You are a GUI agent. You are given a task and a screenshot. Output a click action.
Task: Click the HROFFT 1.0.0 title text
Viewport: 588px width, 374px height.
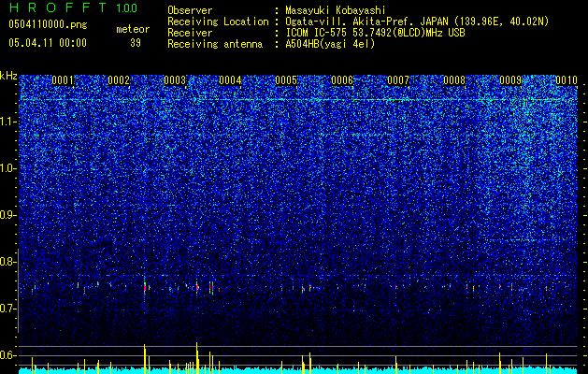click(73, 7)
